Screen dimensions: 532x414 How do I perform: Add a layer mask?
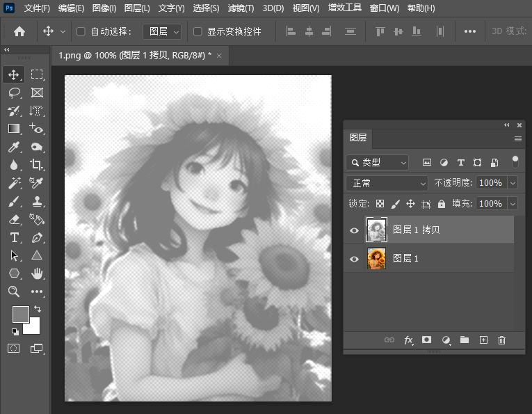[x=426, y=340]
